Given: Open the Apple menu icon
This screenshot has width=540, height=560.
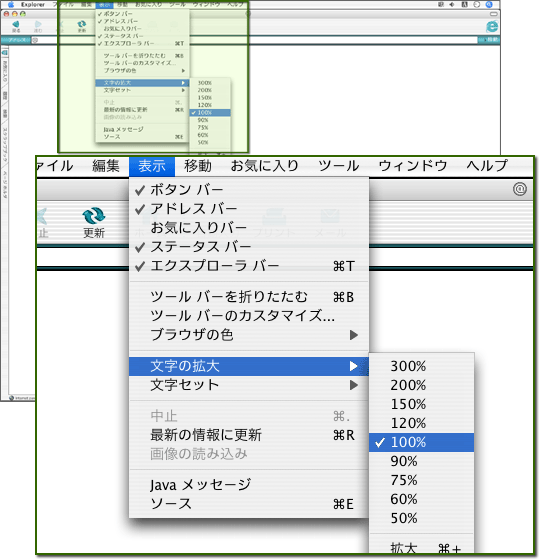Looking at the screenshot, I should tap(11, 4).
